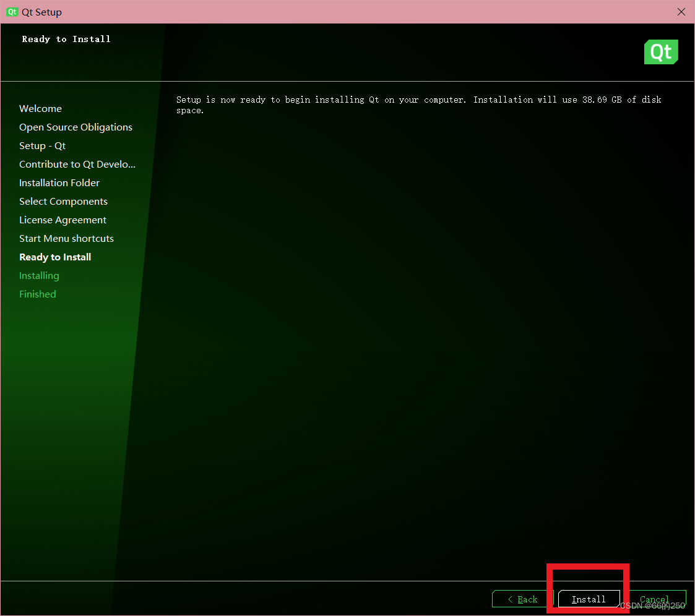Select Start Menu shortcuts step

(x=66, y=239)
